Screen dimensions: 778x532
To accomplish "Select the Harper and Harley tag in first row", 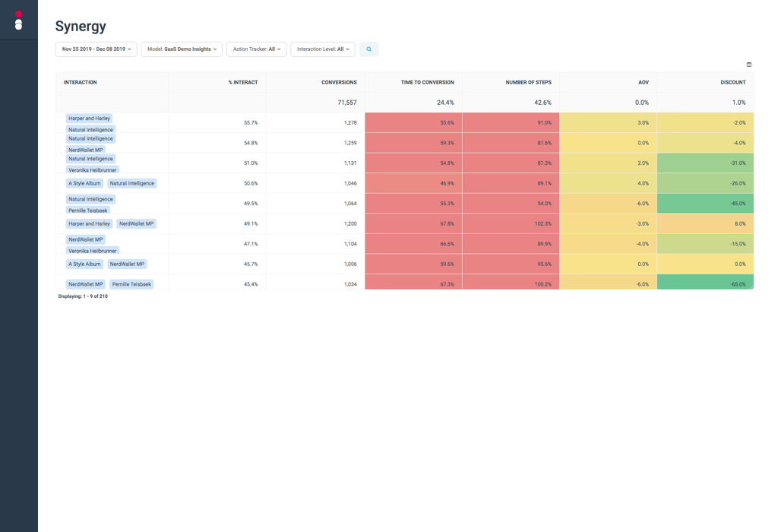I will [89, 119].
